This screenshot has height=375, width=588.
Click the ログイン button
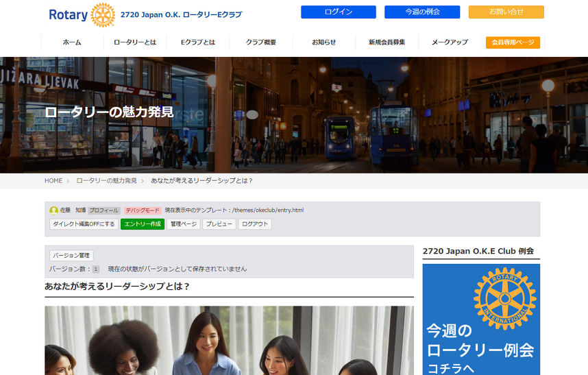(x=338, y=12)
